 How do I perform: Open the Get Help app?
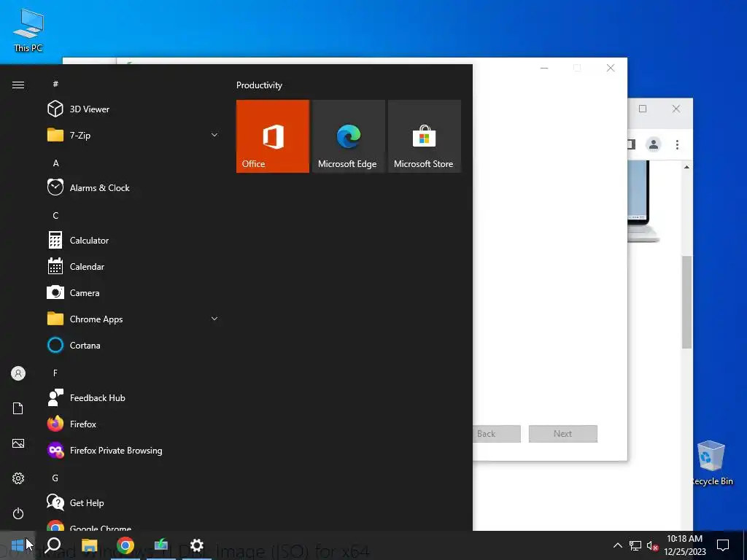pos(133,503)
